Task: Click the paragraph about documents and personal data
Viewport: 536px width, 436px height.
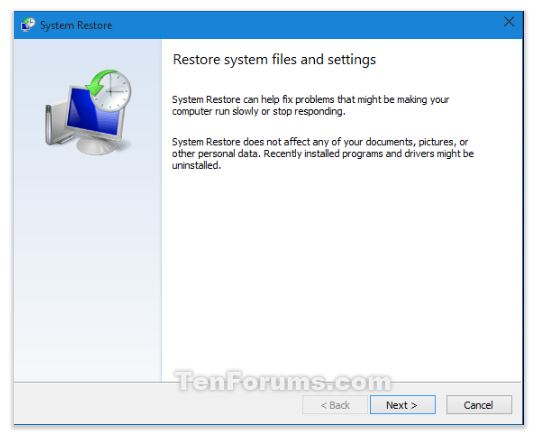Action: click(x=323, y=154)
